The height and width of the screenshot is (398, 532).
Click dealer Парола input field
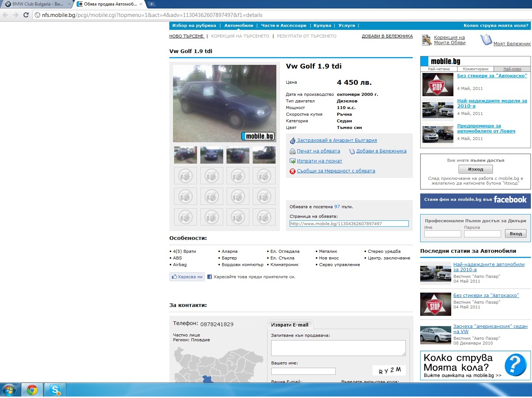tap(483, 234)
